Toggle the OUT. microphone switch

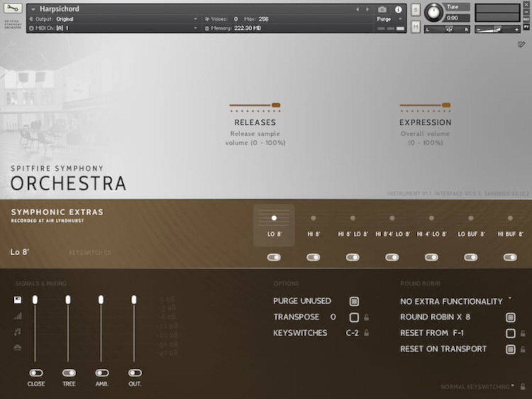click(135, 373)
